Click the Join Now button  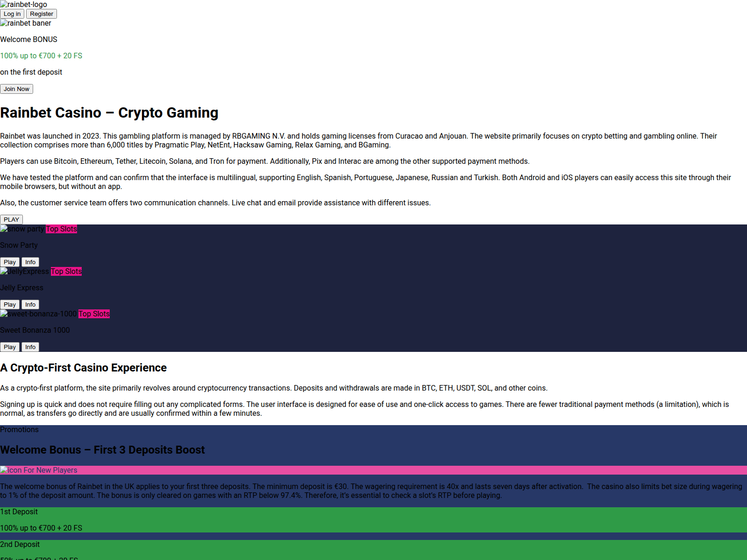point(16,89)
